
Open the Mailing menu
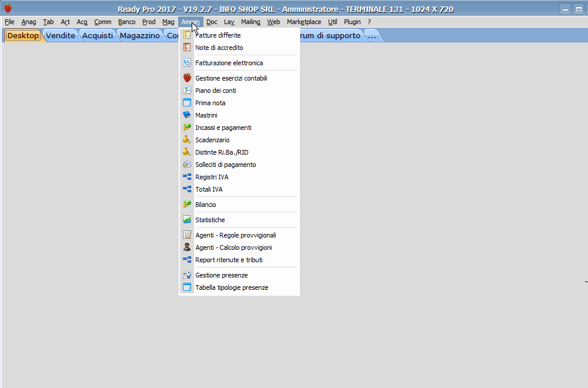250,22
